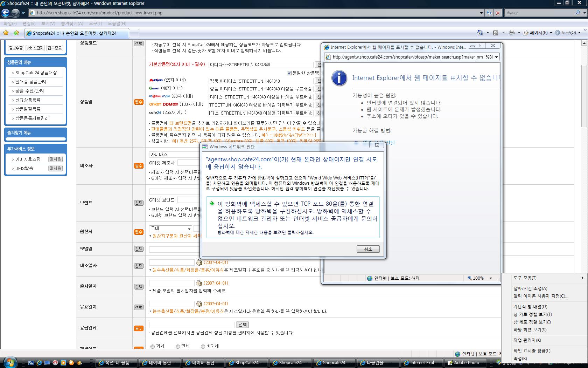Screen dimensions: 588x368
Task: Click the browser Back arrow button
Action: [x=5, y=13]
